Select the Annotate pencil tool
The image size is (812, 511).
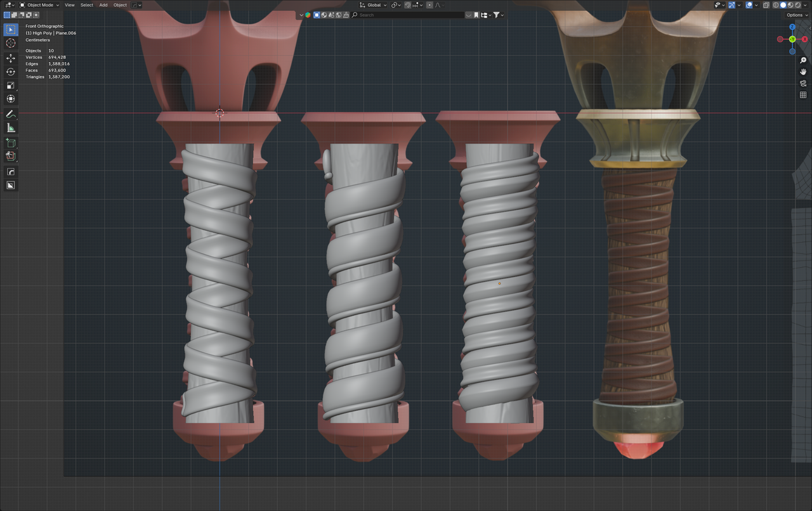11,114
